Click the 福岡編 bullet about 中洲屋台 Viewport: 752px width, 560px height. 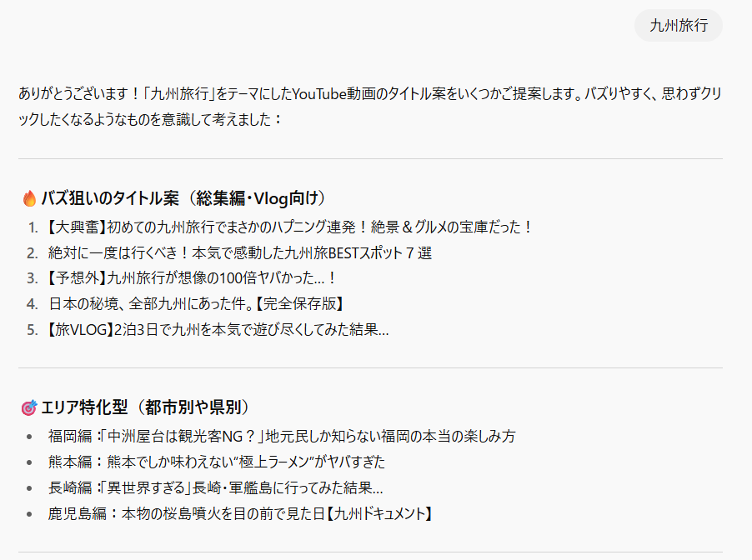click(x=282, y=437)
